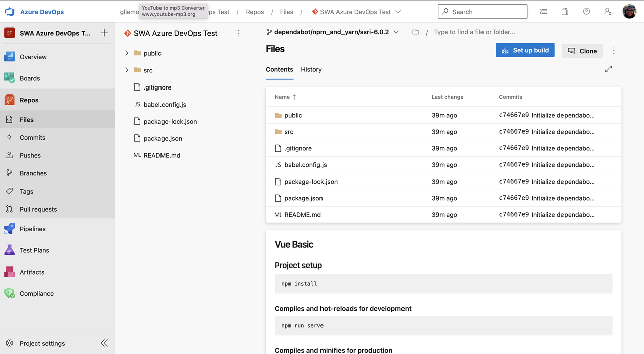
Task: Sort by Name column header
Action: tap(285, 97)
